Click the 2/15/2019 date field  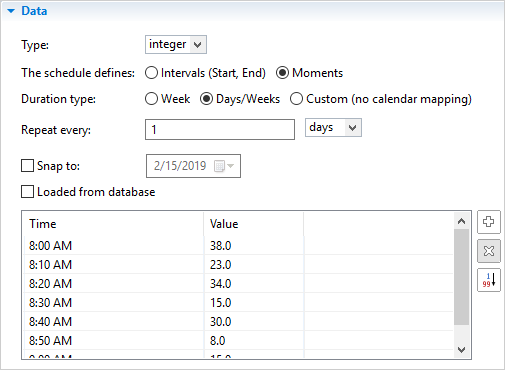tap(193, 166)
